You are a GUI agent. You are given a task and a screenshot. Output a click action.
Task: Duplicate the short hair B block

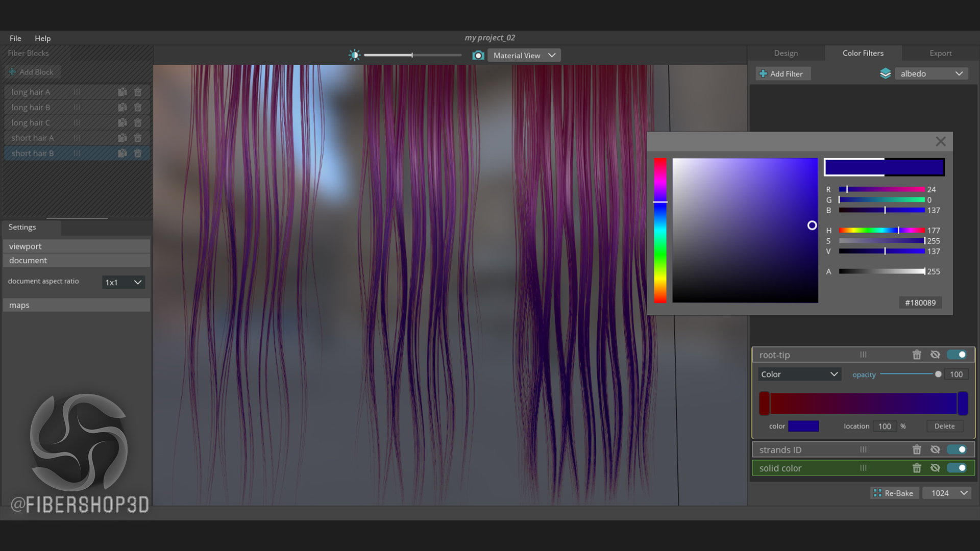click(122, 154)
